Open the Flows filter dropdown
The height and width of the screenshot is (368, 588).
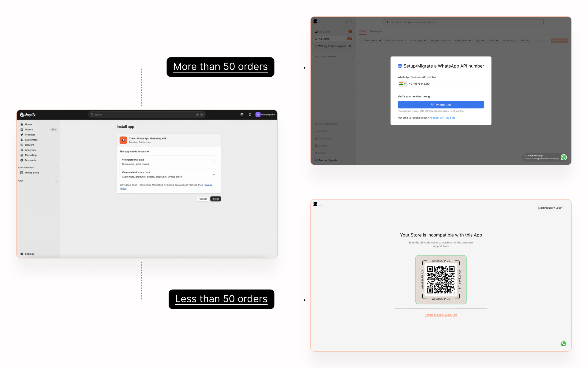pyautogui.click(x=493, y=40)
